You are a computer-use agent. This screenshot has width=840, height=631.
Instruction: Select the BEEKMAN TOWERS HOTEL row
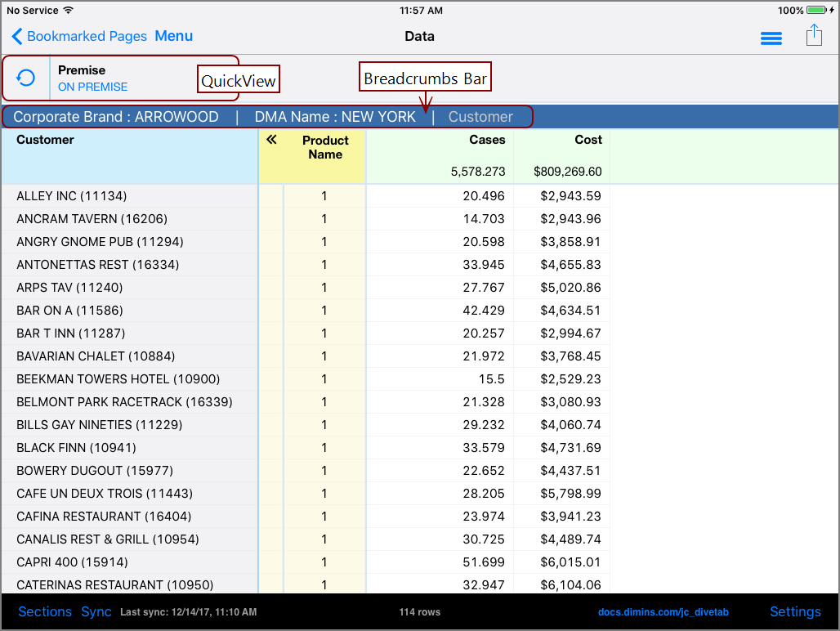click(x=118, y=379)
